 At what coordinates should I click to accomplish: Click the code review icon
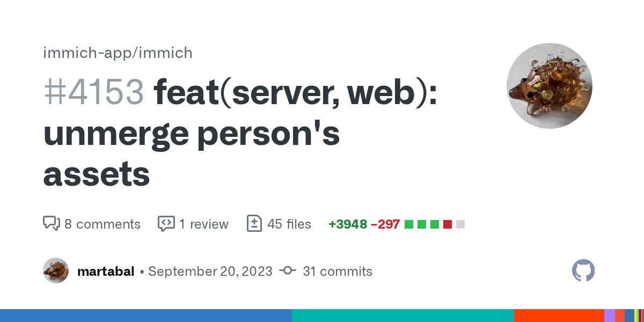[x=166, y=224]
